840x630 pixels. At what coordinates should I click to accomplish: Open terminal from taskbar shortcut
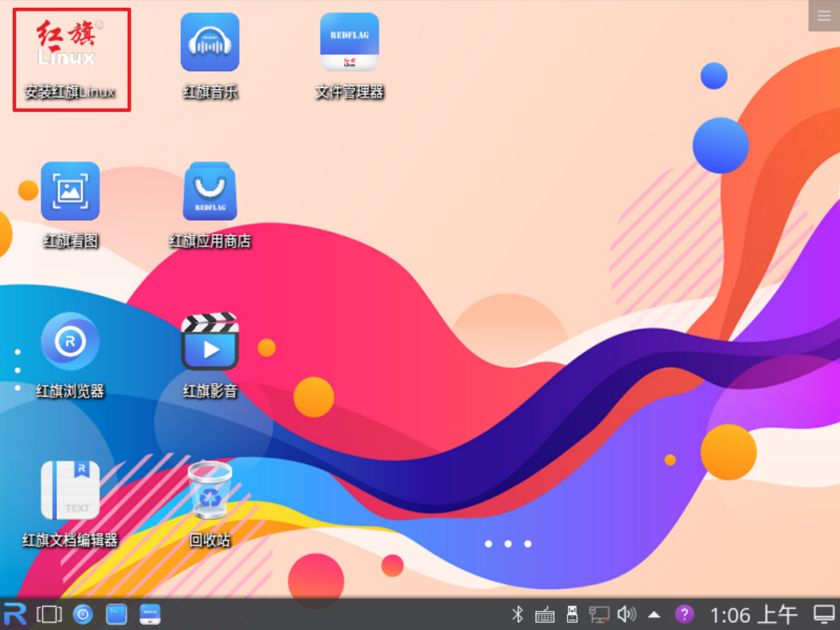116,614
